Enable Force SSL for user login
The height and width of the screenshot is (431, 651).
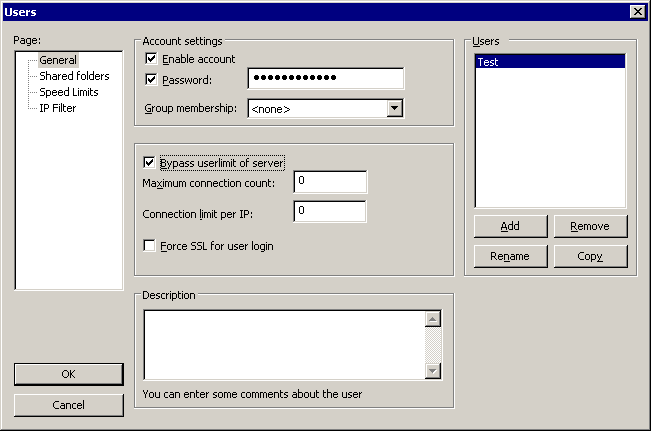coord(151,246)
